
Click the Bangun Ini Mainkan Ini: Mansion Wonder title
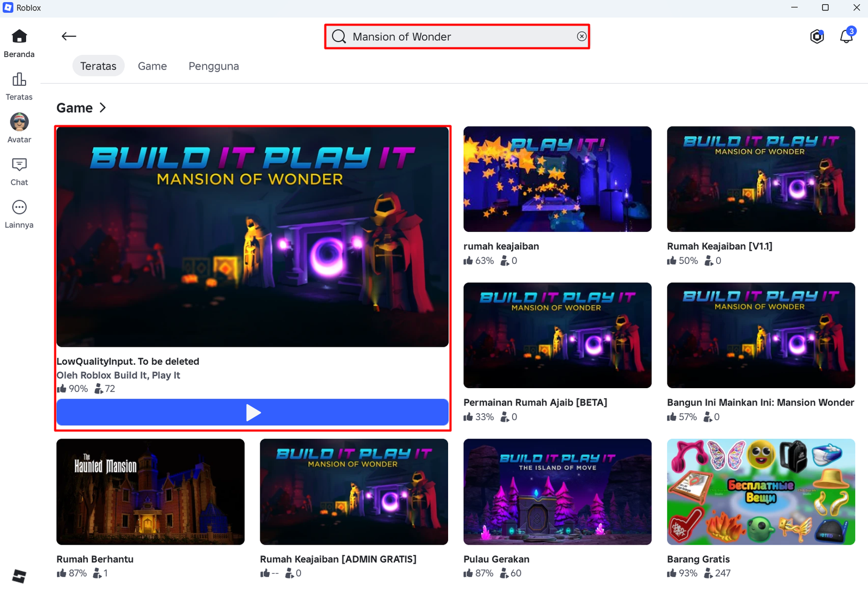point(761,403)
